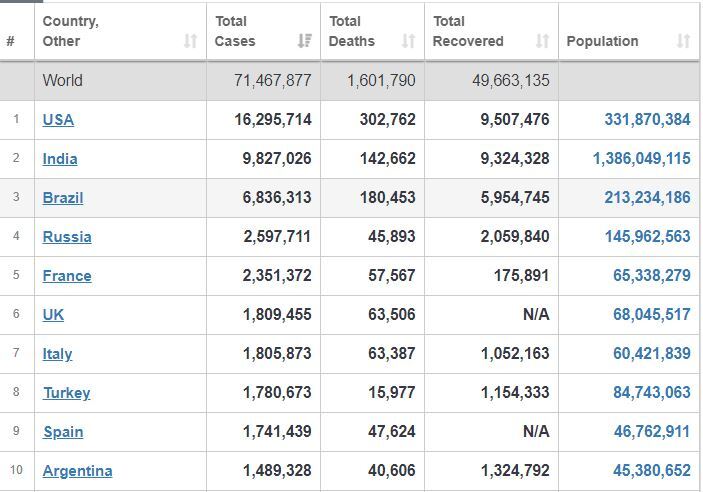Click Total Cases descending sort icon

point(305,41)
